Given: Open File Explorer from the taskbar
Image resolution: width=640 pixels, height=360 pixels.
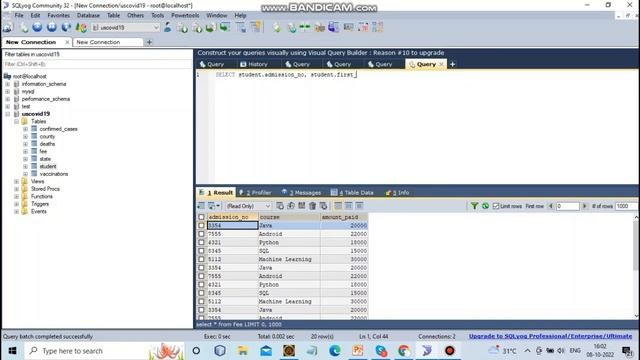Looking at the screenshot, I should 243,351.
